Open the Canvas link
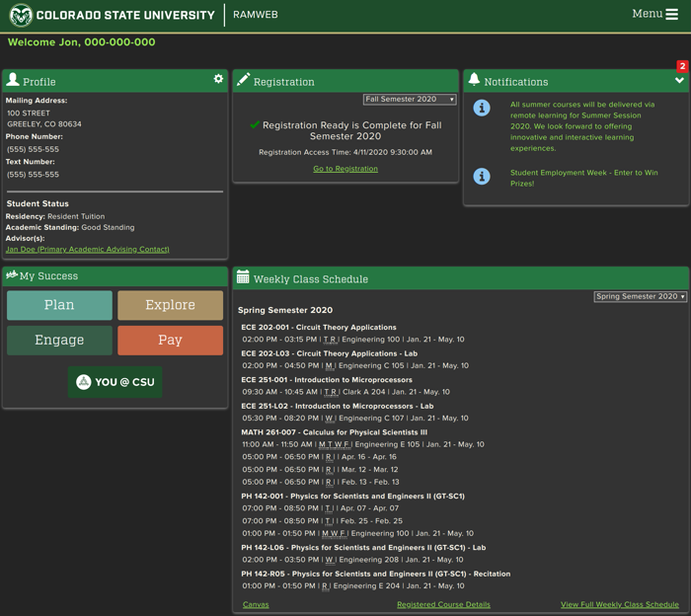This screenshot has width=691, height=616. pos(256,604)
